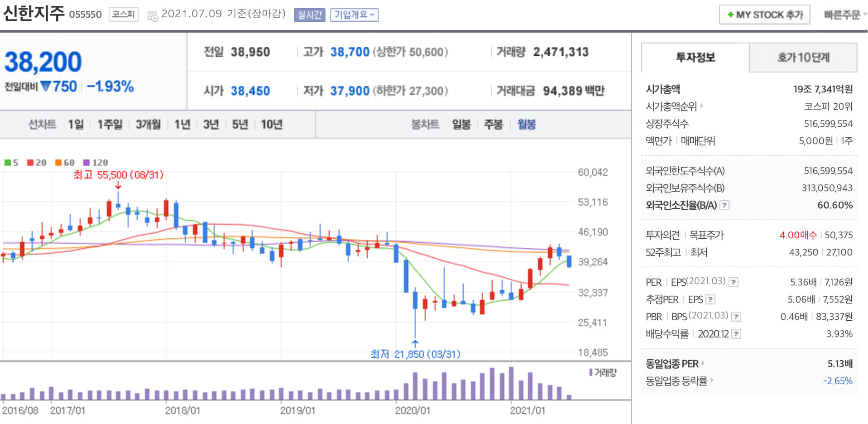This screenshot has width=868, height=424.
Task: Select the 1주일 line chart period
Action: coord(110,124)
